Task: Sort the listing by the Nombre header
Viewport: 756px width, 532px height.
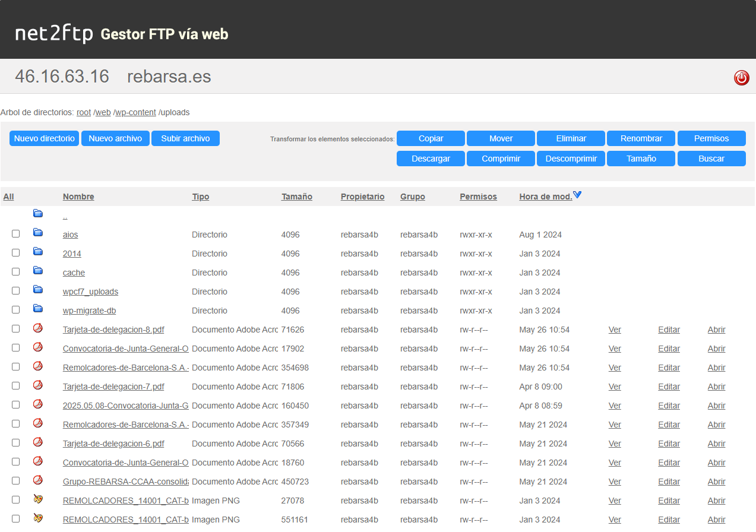Action: [x=78, y=197]
